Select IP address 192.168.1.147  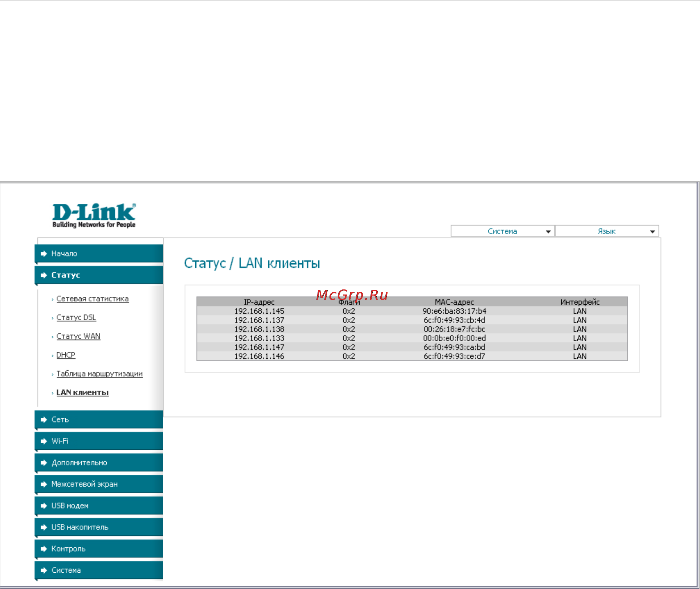coord(259,347)
